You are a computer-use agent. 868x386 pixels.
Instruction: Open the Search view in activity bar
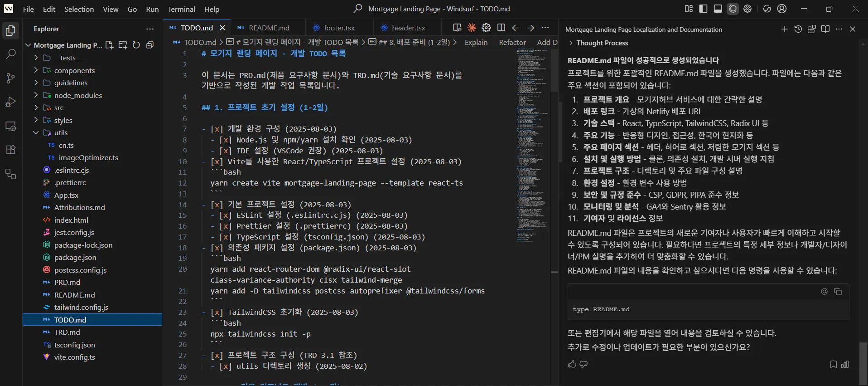point(11,54)
